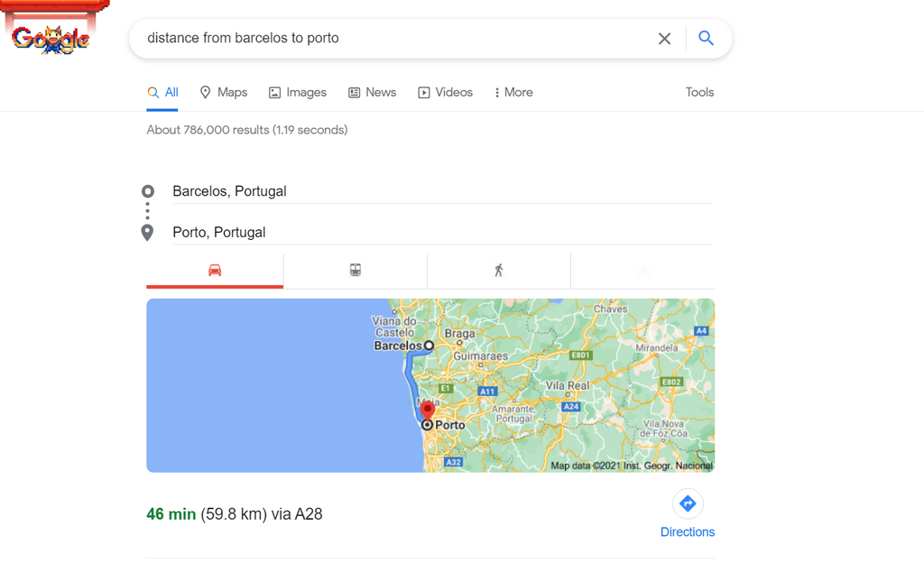Clear the search query text
This screenshot has width=924, height=572.
click(x=664, y=39)
